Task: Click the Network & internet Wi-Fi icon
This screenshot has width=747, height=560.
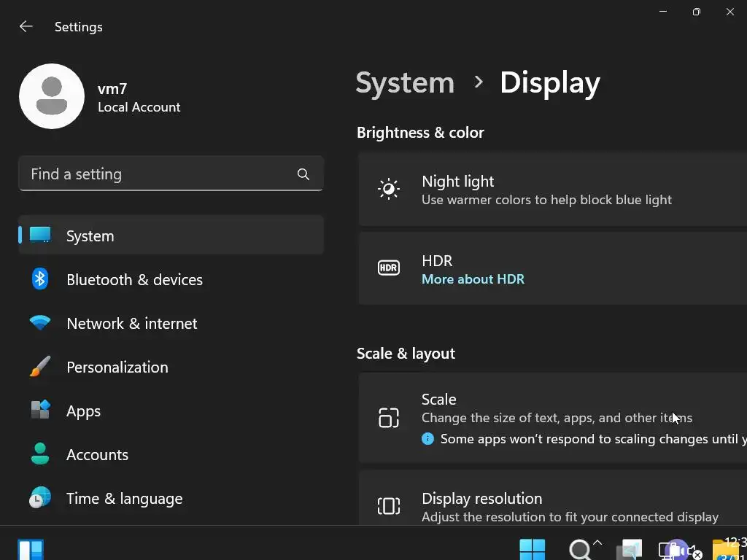Action: [40, 323]
